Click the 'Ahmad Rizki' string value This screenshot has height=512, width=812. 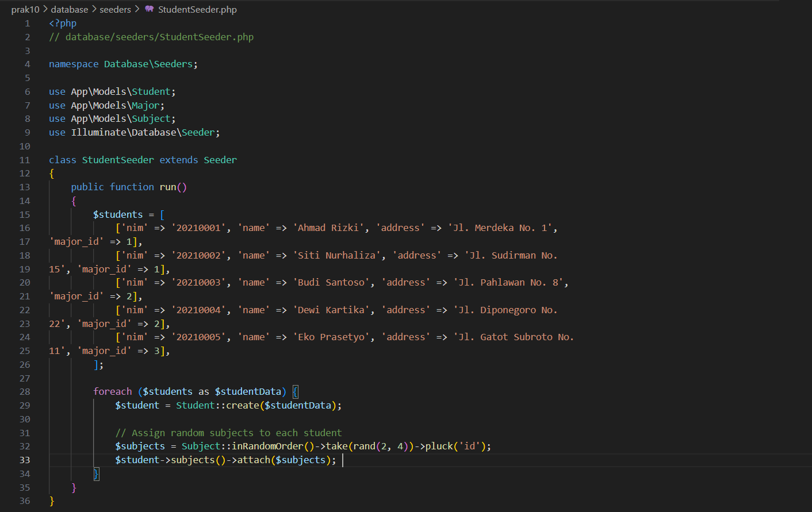click(328, 228)
